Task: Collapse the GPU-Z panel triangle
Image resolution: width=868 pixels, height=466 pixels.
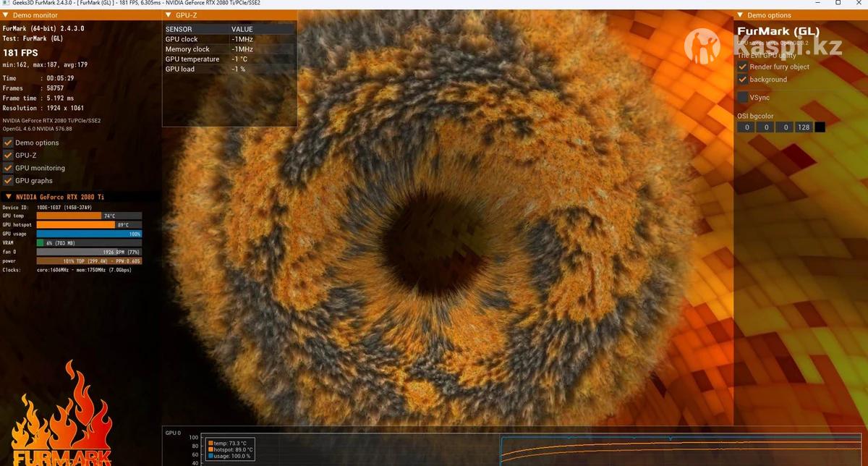Action: coord(169,14)
